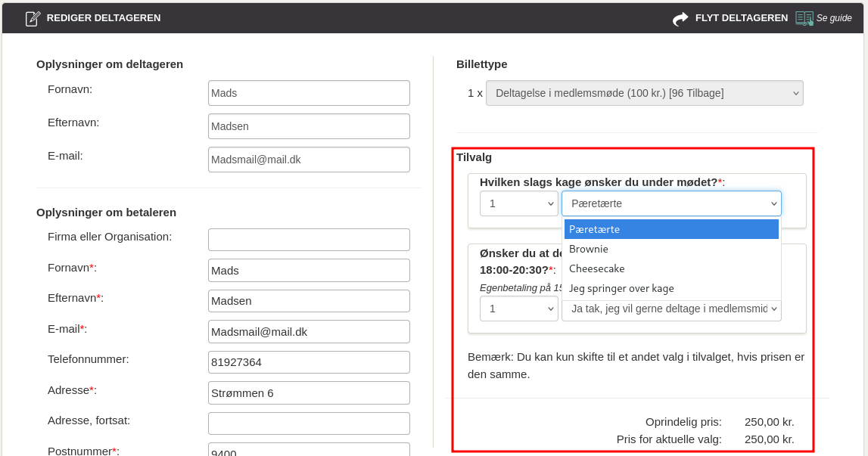Collapse the Pæretærte cake type dropdown
868x456 pixels.
670,203
